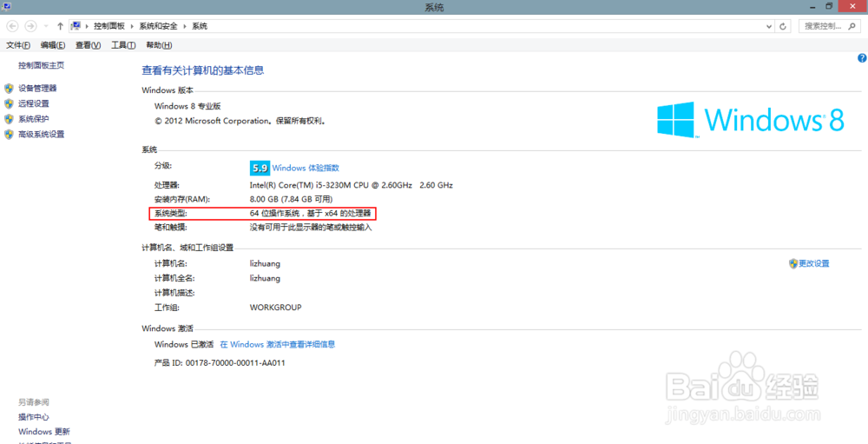Select the © 2012 Microsoft Corporation copyright text
868x444 pixels.
[x=240, y=120]
